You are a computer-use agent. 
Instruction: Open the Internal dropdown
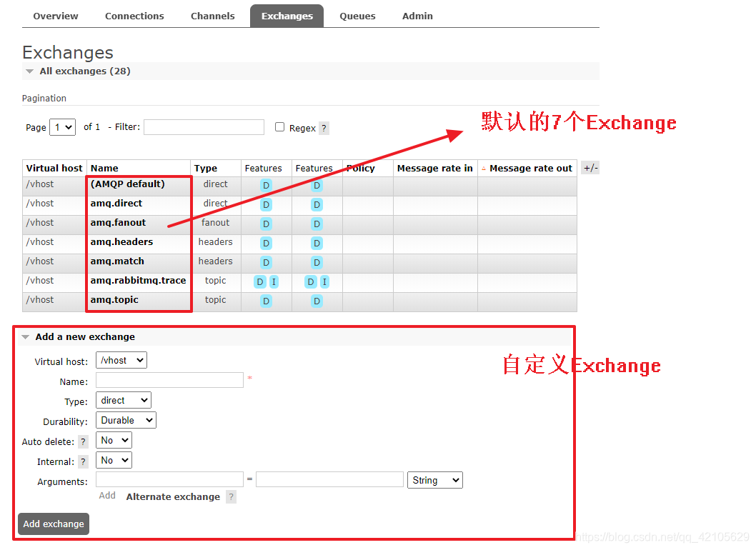click(114, 460)
